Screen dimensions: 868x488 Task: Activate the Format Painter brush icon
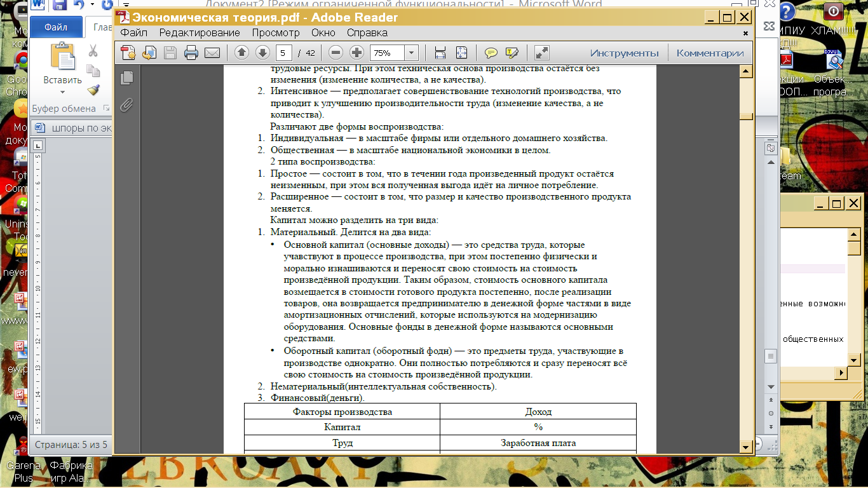click(93, 90)
